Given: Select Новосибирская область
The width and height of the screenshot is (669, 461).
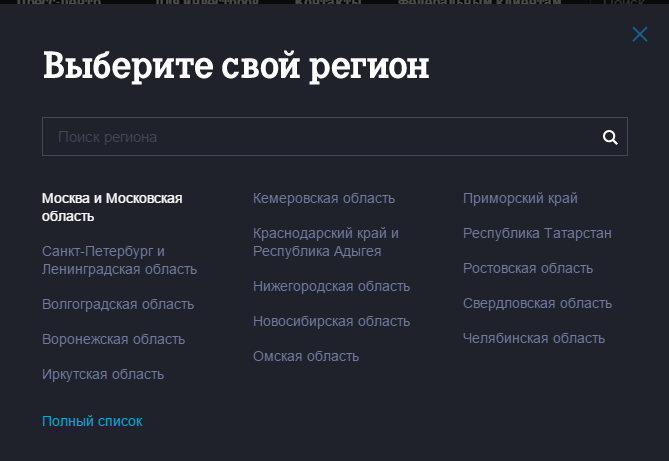Looking at the screenshot, I should (x=332, y=321).
